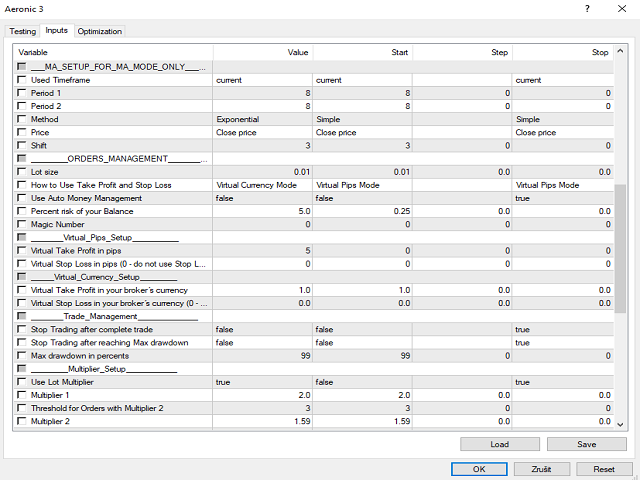
Task: Tick the Magic Number checkbox
Action: point(22,224)
